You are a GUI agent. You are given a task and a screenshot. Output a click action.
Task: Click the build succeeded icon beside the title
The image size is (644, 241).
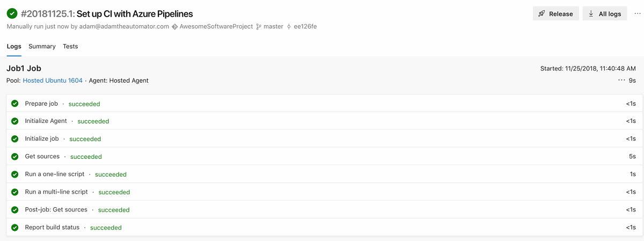coord(12,13)
